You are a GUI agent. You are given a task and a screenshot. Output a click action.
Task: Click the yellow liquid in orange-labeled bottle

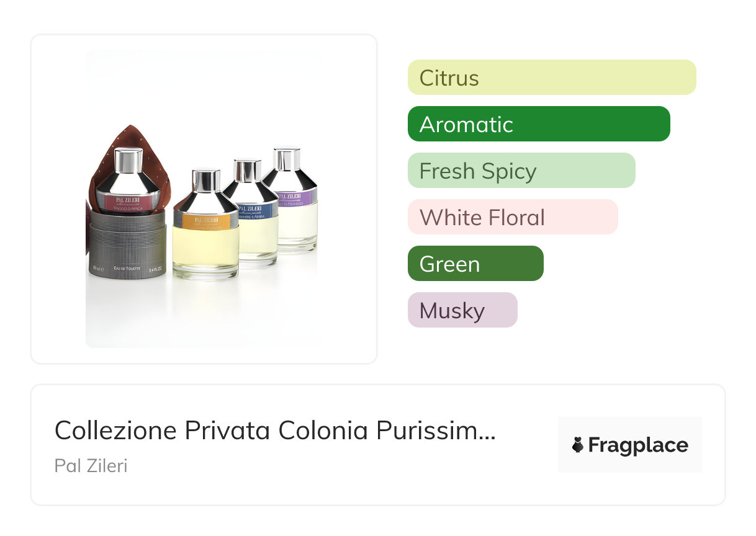(x=205, y=248)
